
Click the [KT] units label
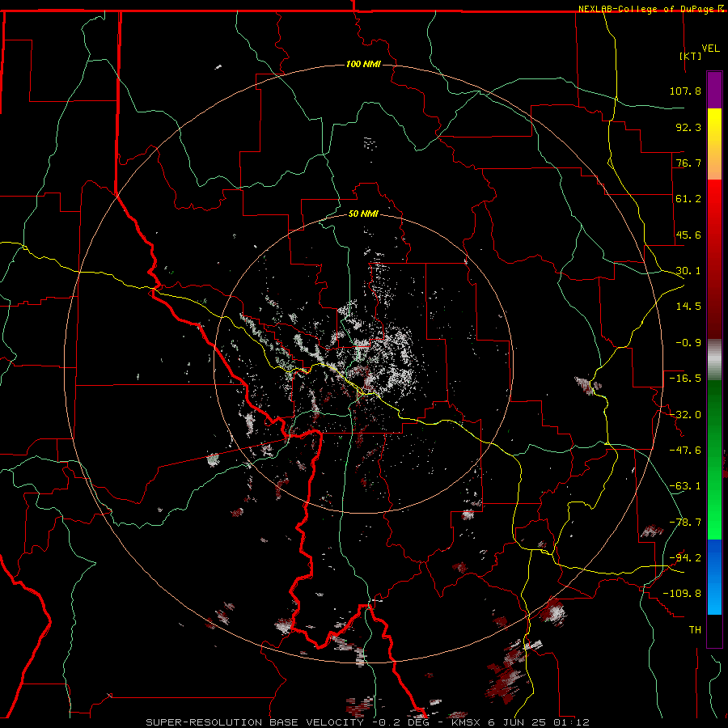(691, 56)
